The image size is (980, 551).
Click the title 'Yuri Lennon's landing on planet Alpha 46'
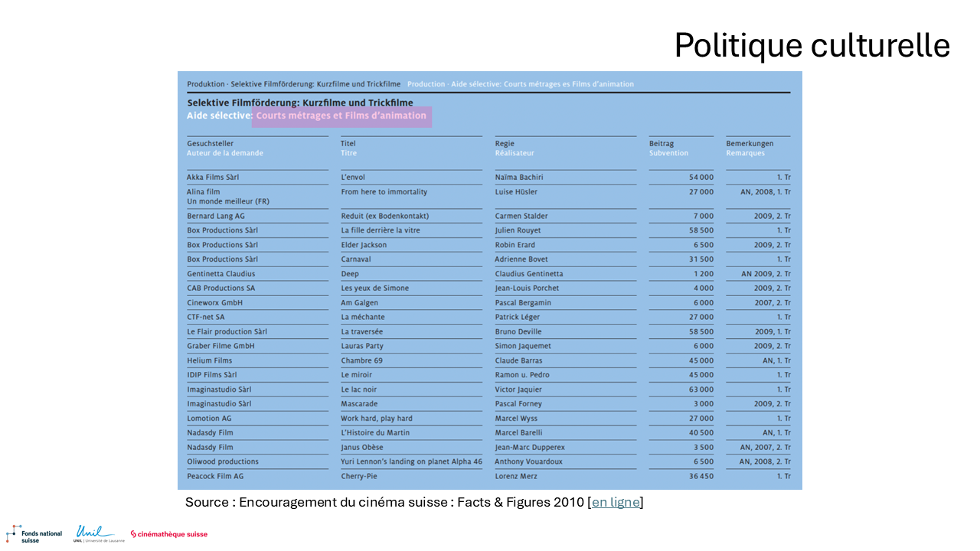pyautogui.click(x=411, y=461)
